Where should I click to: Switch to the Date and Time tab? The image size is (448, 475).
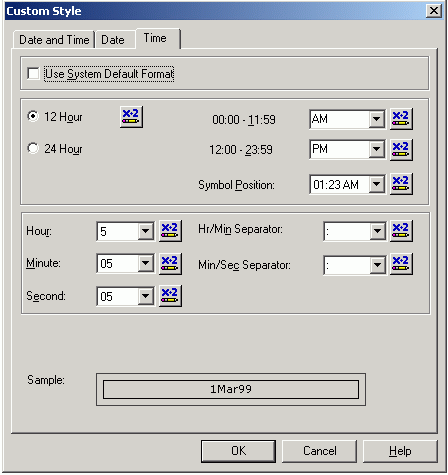[54, 40]
